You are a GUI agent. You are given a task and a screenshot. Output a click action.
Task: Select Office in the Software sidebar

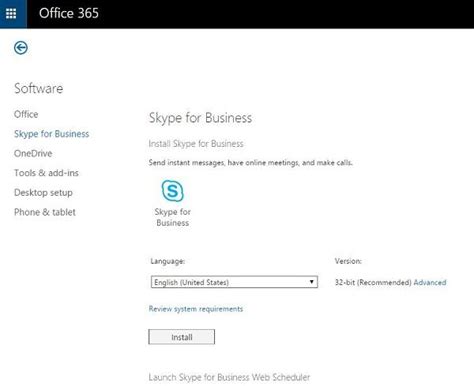(x=26, y=114)
